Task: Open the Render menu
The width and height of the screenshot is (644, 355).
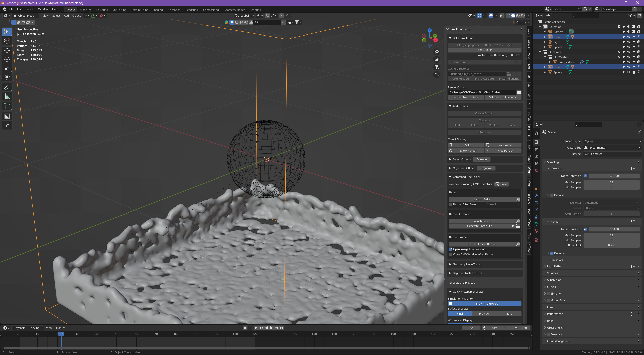Action: [30, 9]
